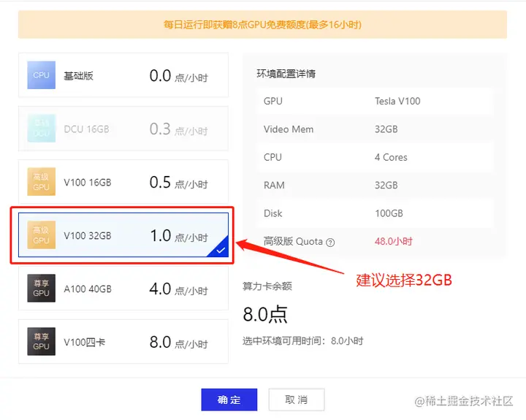Viewport: 526px width, 420px height.
Task: Click the 100GB disk value
Action: coord(389,213)
